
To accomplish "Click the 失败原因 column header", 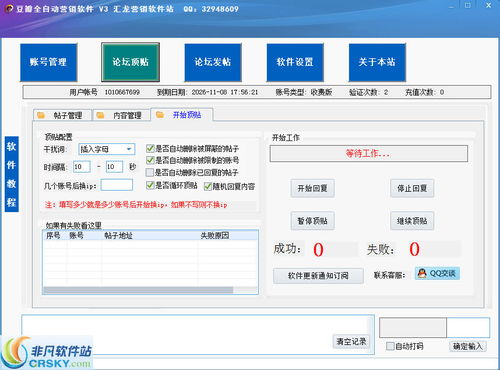I will click(227, 236).
